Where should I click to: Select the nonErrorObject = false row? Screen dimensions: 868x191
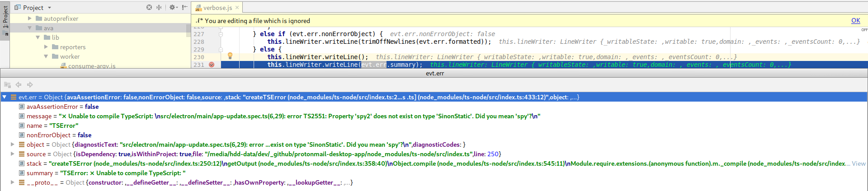(x=434, y=135)
